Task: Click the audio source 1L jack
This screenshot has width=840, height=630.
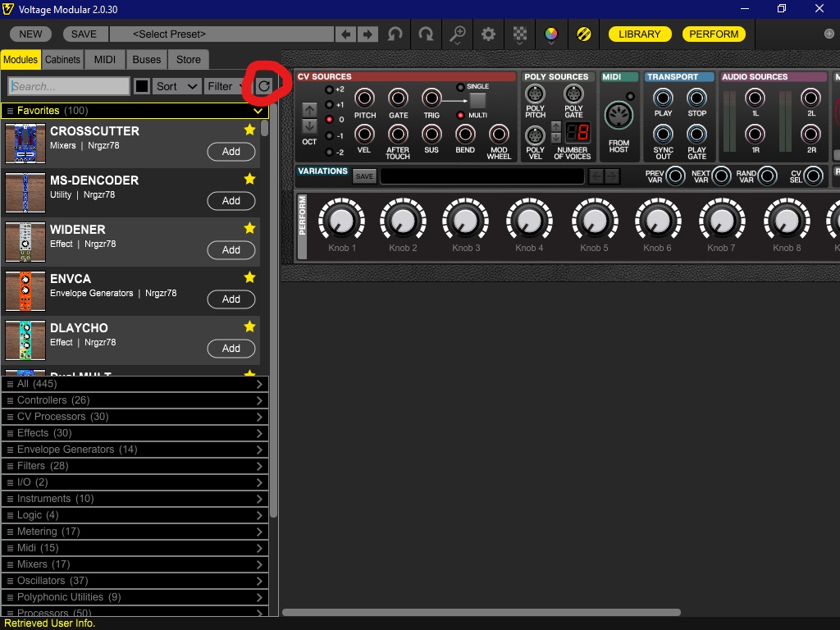Action: coord(755,98)
